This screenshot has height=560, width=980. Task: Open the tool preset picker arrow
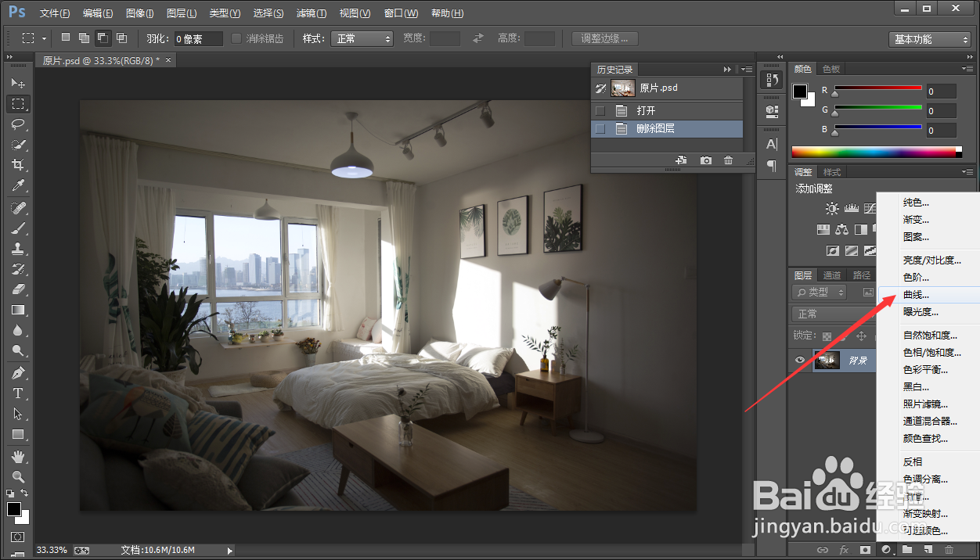(x=44, y=38)
